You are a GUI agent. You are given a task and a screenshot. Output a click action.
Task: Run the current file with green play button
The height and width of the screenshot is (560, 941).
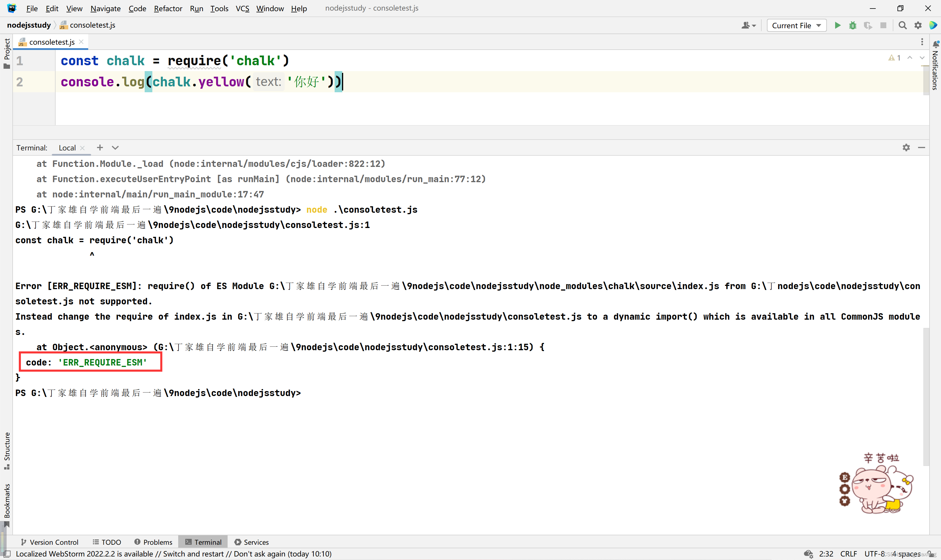click(x=837, y=25)
